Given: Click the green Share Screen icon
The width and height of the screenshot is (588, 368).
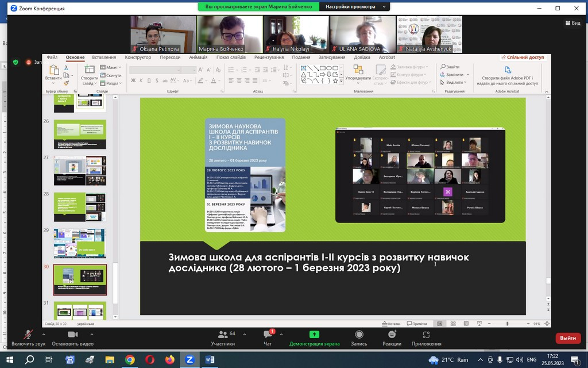Looking at the screenshot, I should pos(314,337).
